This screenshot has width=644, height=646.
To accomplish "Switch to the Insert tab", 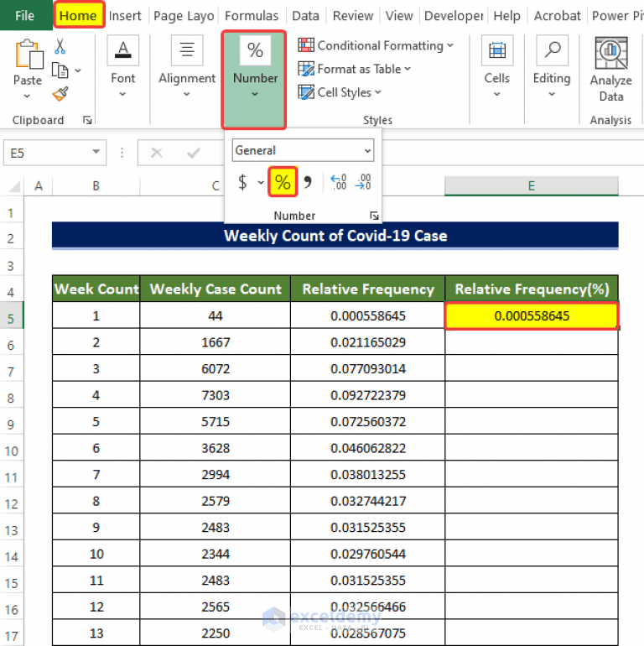I will click(x=125, y=15).
